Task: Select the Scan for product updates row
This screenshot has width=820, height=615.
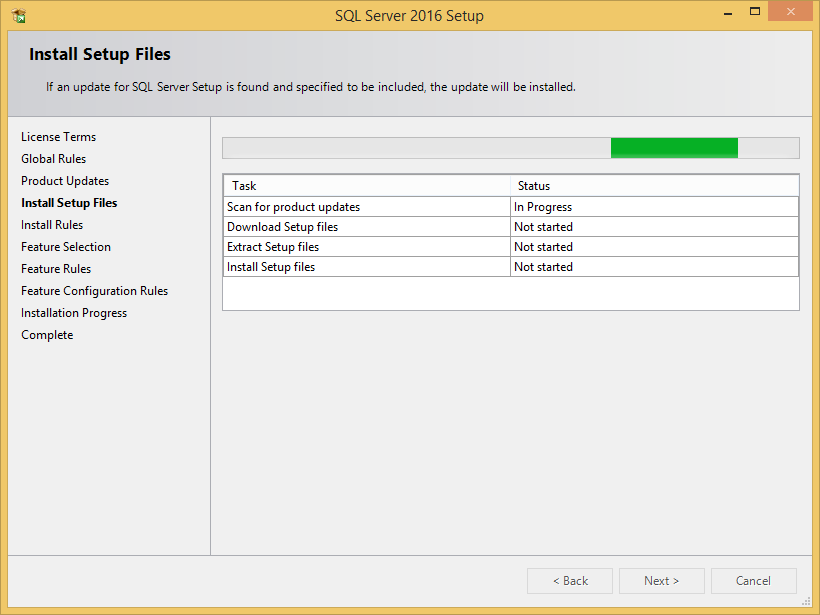Action: [511, 207]
